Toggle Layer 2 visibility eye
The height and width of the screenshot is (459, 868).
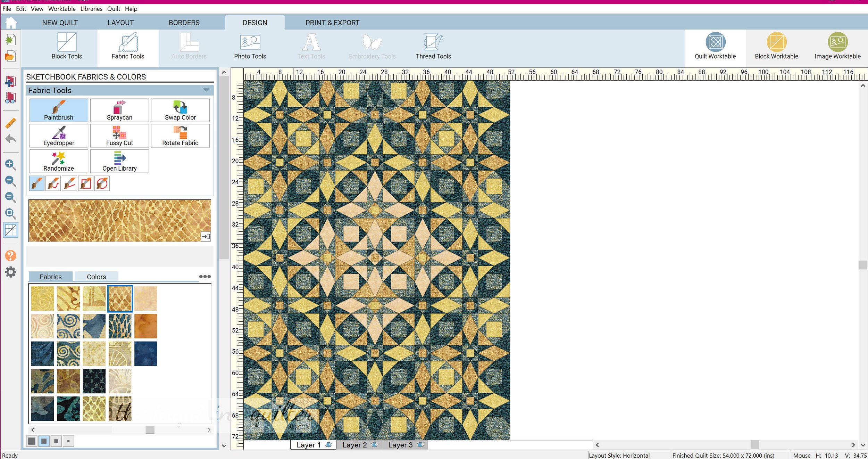click(x=374, y=445)
